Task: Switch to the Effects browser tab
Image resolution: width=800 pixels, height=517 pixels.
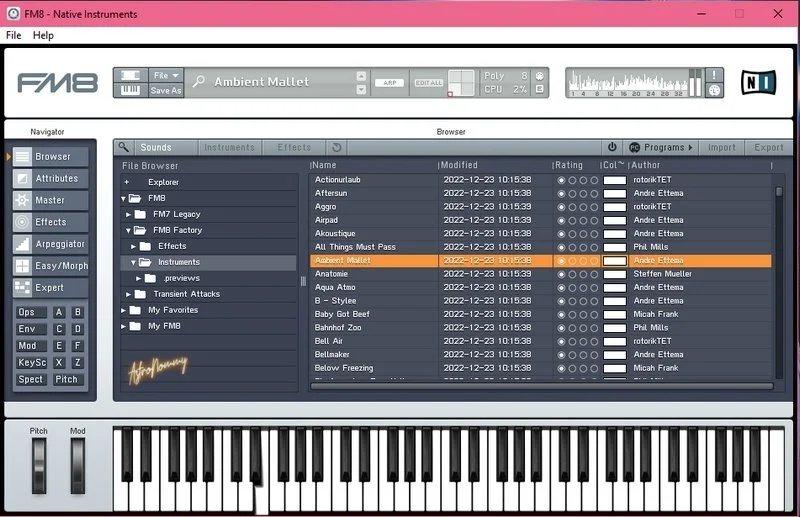Action: pos(294,147)
